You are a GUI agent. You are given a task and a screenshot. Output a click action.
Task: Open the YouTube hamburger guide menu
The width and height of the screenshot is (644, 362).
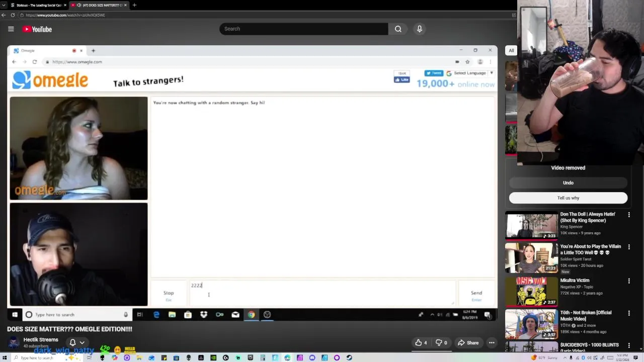click(11, 29)
